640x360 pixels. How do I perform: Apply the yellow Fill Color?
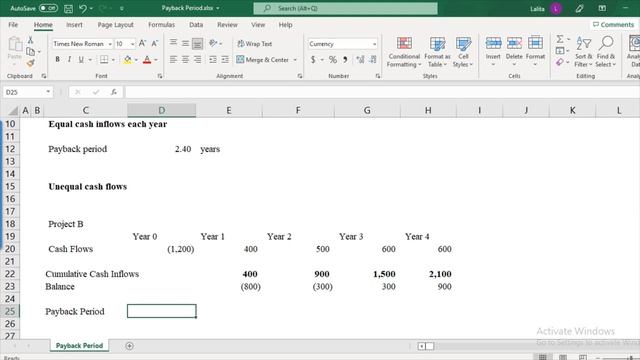(128, 60)
